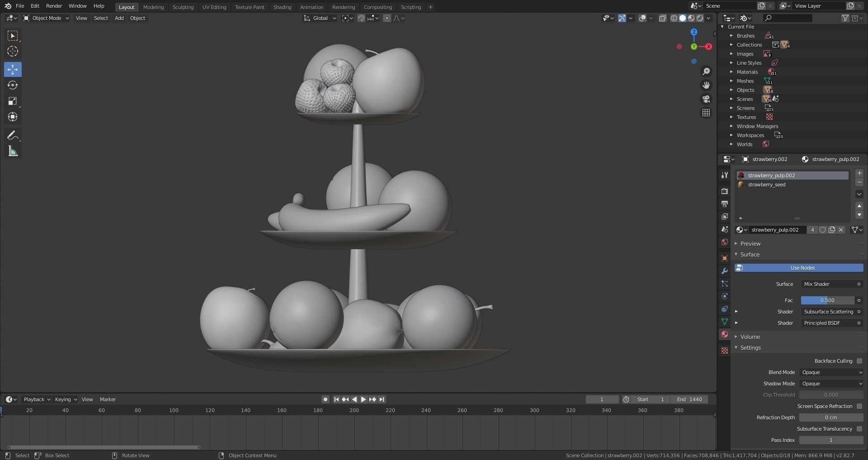Click the viewport pan hand icon
The height and width of the screenshot is (460, 868).
(706, 85)
